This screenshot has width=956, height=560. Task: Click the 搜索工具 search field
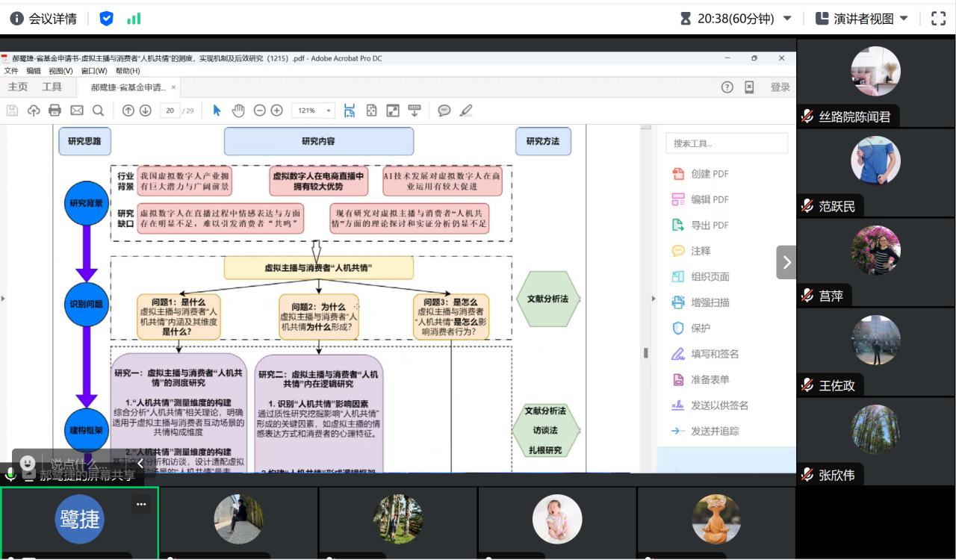[727, 143]
